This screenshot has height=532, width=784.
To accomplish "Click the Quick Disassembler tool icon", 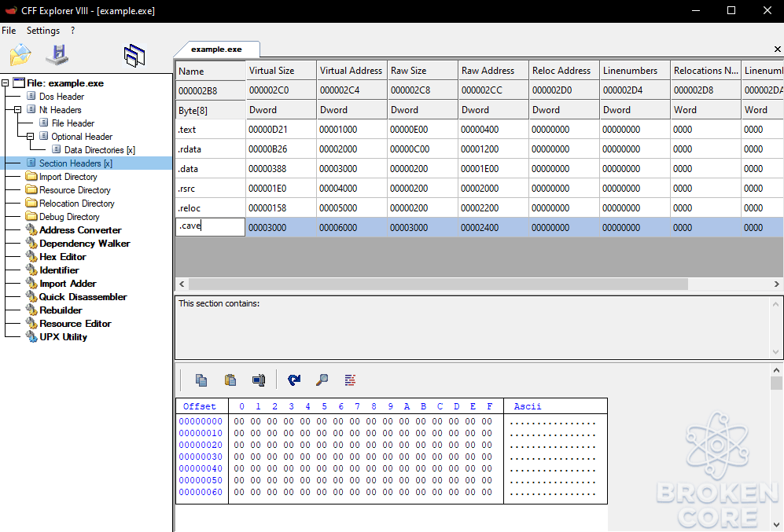I will 31,297.
